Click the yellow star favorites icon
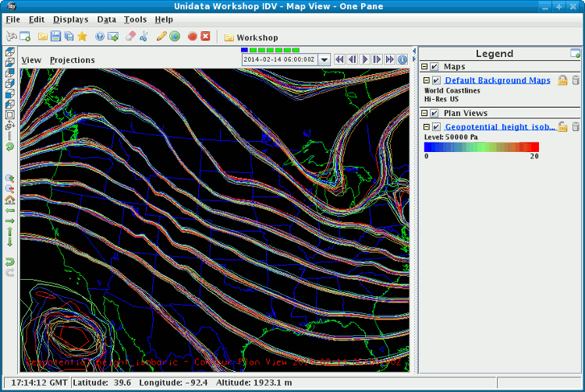 click(x=82, y=37)
